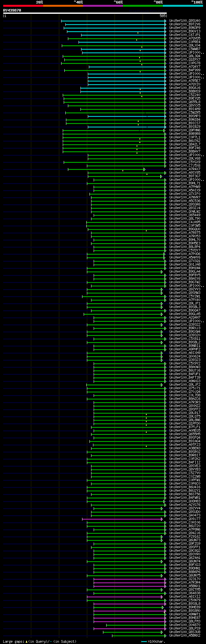Select the label UniRef100_Q8L3Q4

pyautogui.click(x=185, y=56)
